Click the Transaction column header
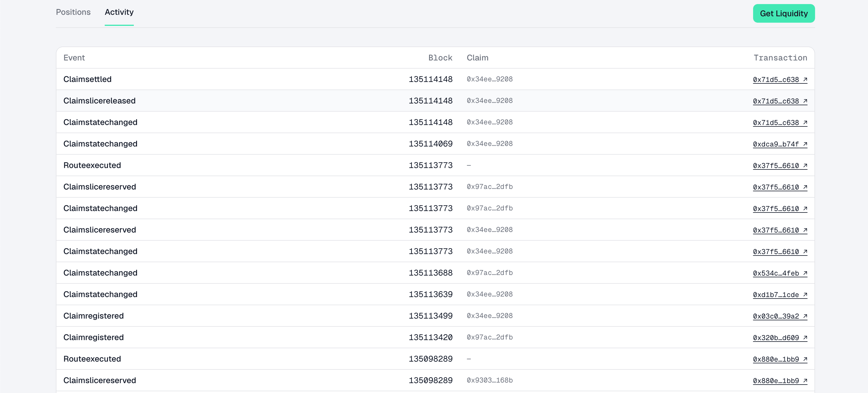The image size is (868, 393). 780,58
